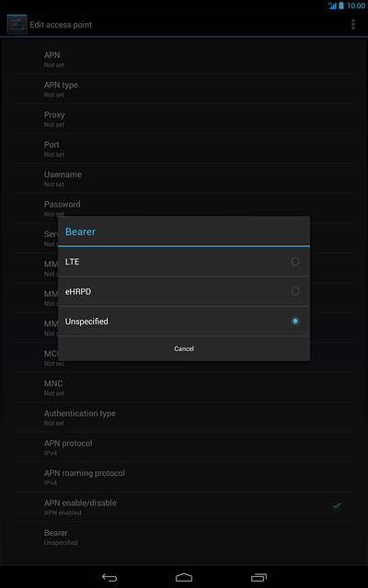Open the recent apps navigation icon
The height and width of the screenshot is (588, 368).
pyautogui.click(x=259, y=577)
